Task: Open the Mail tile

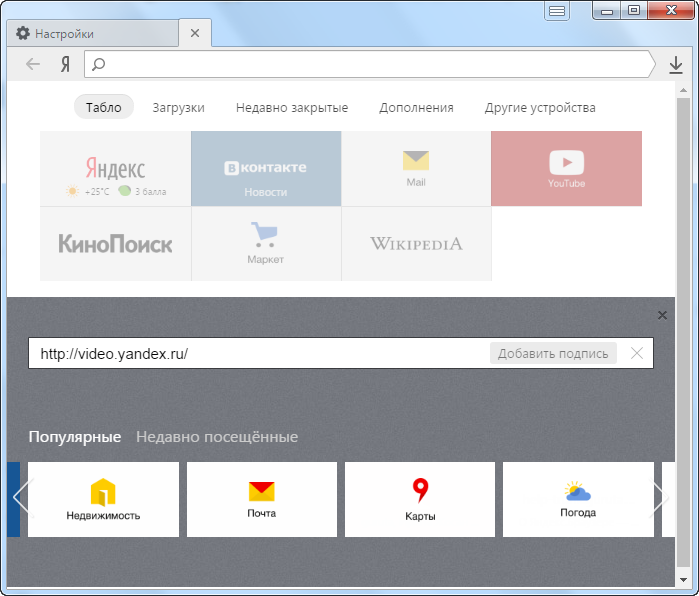Action: point(416,169)
